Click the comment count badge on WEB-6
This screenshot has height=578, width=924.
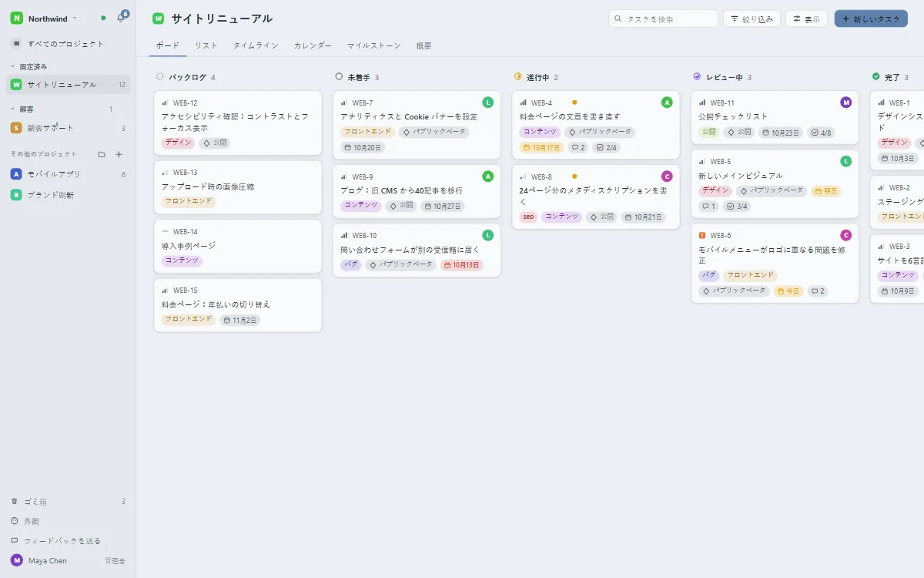point(818,291)
